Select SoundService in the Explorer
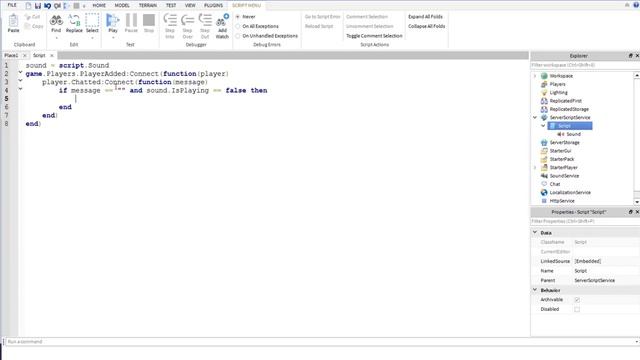This screenshot has width=640, height=360. click(x=564, y=176)
